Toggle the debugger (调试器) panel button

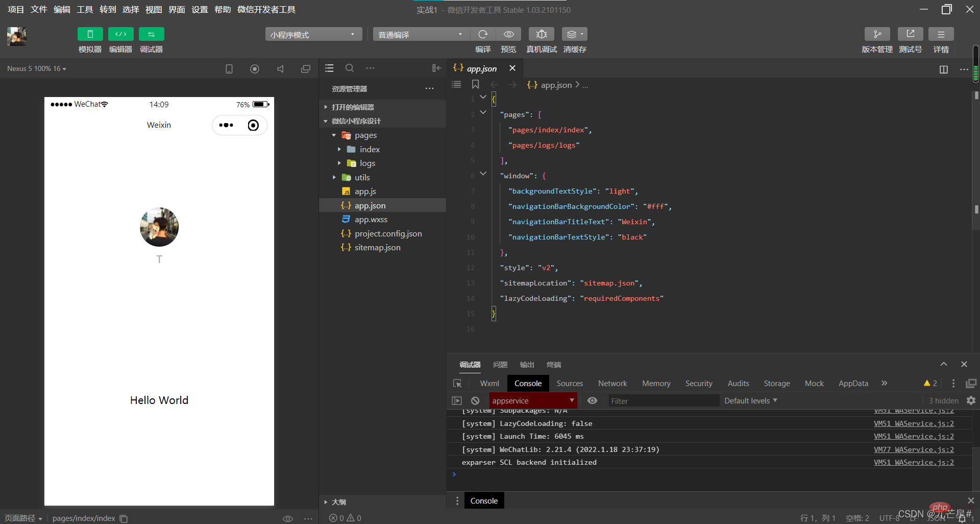pyautogui.click(x=151, y=34)
